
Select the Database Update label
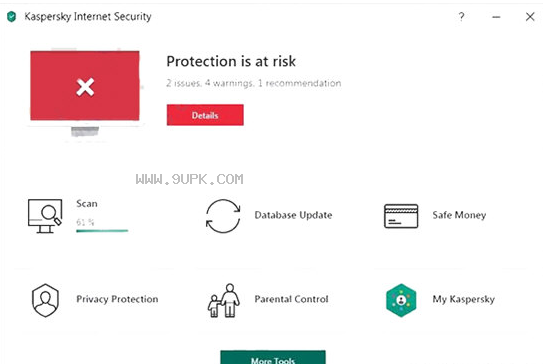coord(293,215)
